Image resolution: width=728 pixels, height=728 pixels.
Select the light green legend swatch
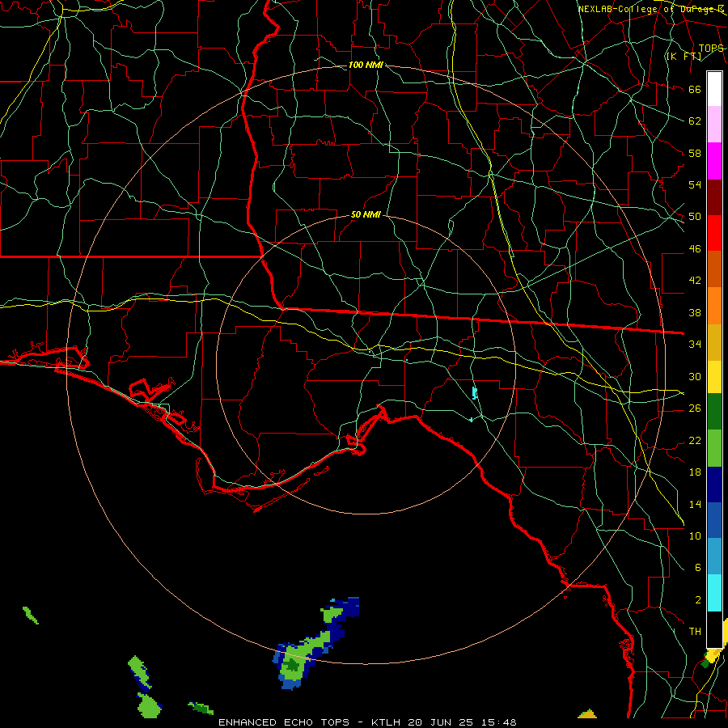tap(714, 448)
